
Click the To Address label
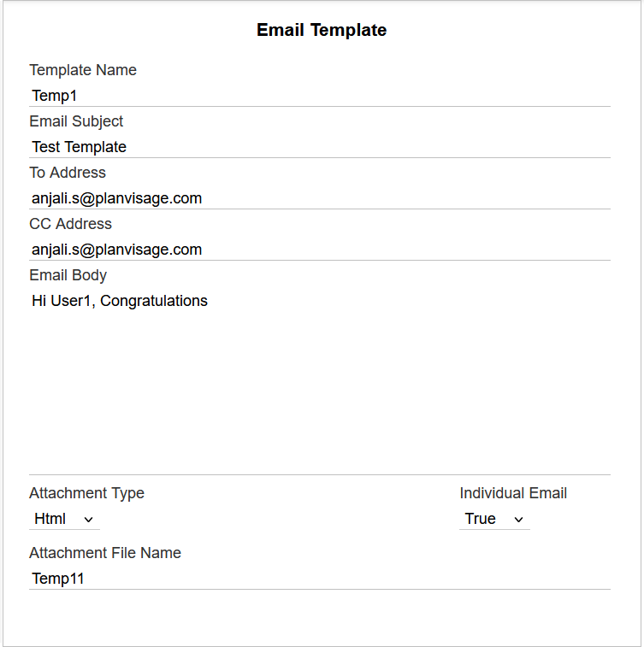(68, 173)
